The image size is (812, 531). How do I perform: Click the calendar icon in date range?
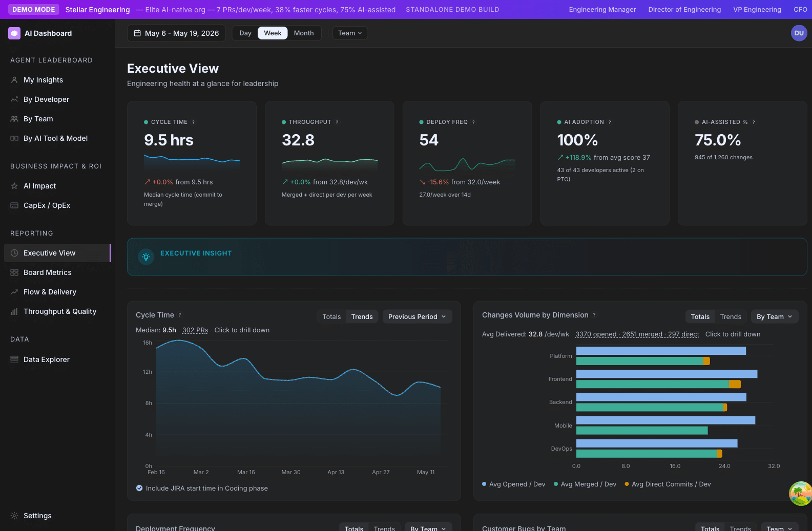(x=137, y=33)
